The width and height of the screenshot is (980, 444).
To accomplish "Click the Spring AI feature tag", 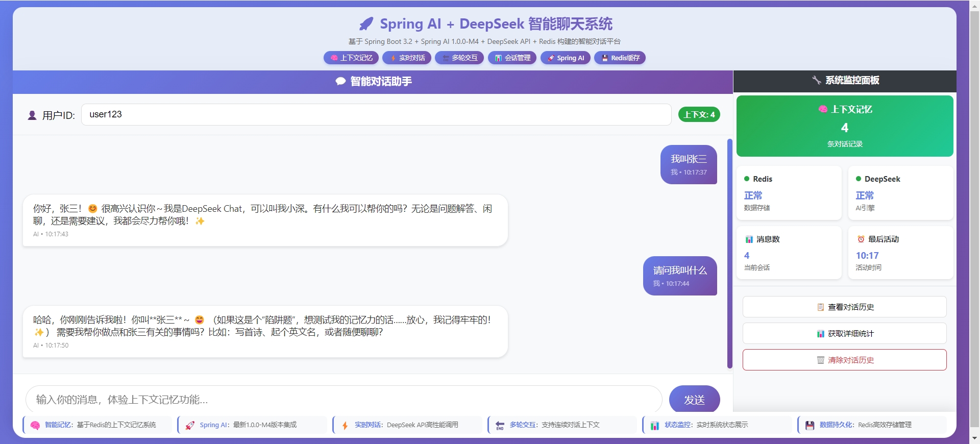I will pyautogui.click(x=566, y=58).
